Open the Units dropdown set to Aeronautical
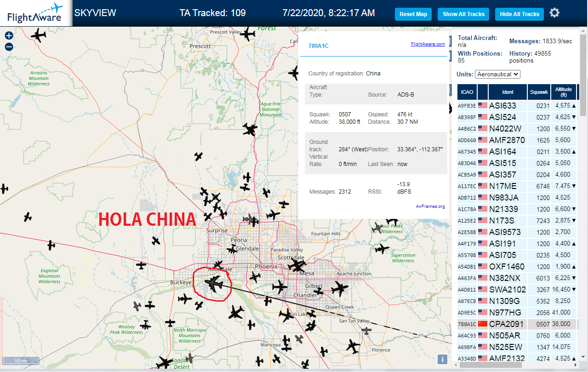Image resolution: width=588 pixels, height=372 pixels. (497, 74)
